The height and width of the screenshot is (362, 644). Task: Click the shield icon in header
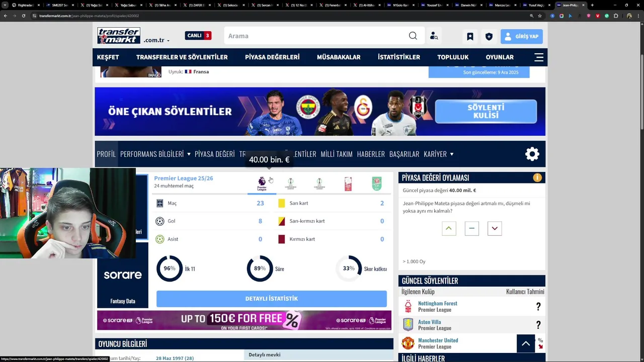click(x=489, y=36)
